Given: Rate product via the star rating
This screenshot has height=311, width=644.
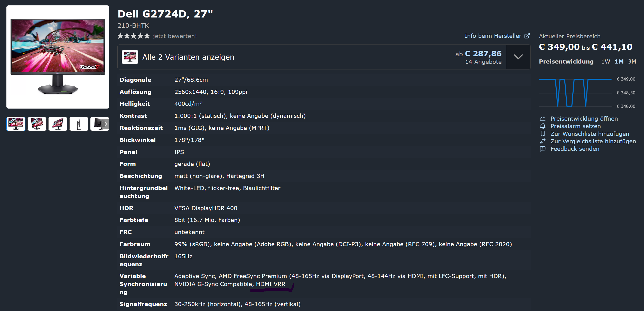Looking at the screenshot, I should click(x=133, y=36).
